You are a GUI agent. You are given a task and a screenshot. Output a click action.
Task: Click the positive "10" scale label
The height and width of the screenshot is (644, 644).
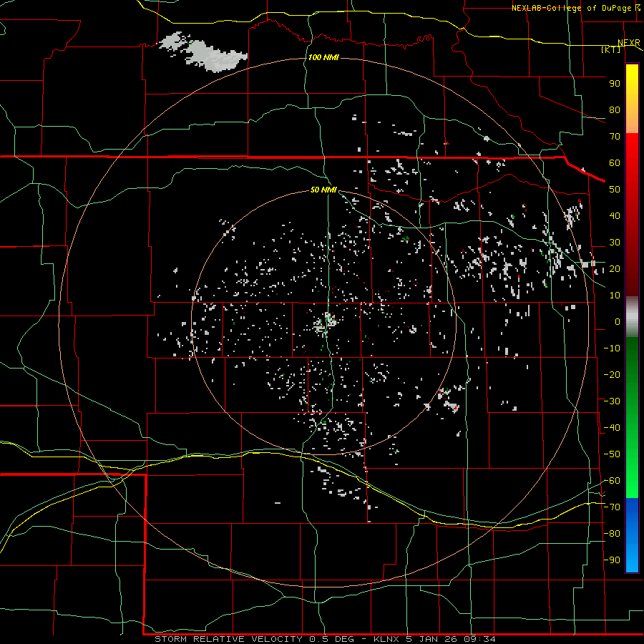click(615, 296)
